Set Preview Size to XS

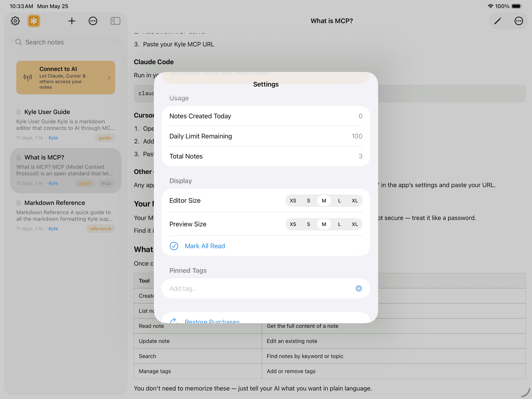point(293,224)
